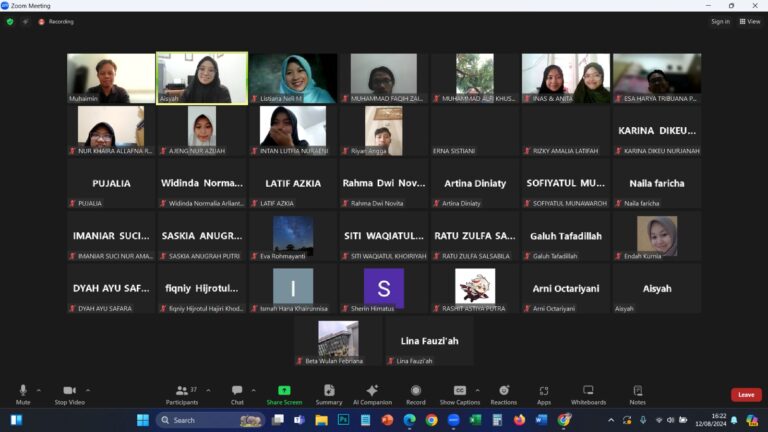Viewport: 768px width, 432px height.
Task: Select Listiara Neli M video thumbnail
Action: 293,78
